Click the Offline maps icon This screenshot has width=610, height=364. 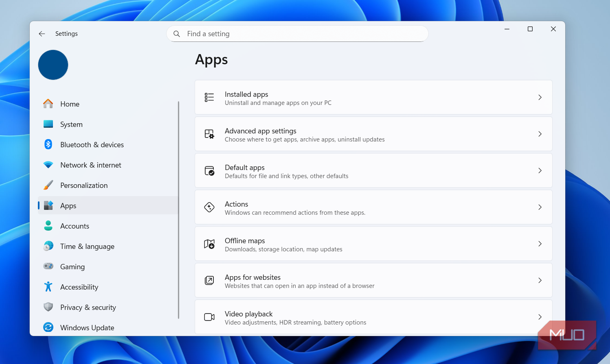[209, 244]
